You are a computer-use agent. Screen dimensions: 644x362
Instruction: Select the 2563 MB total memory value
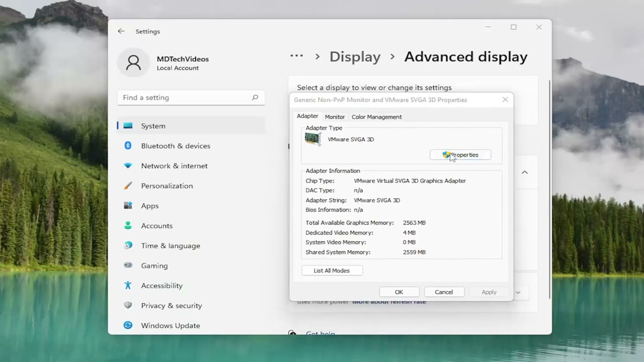414,223
